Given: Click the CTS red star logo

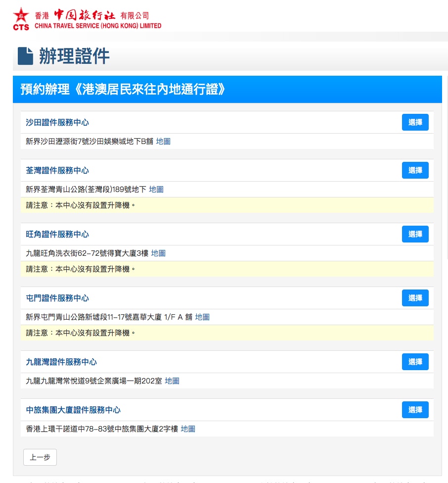Looking at the screenshot, I should pyautogui.click(x=21, y=19).
